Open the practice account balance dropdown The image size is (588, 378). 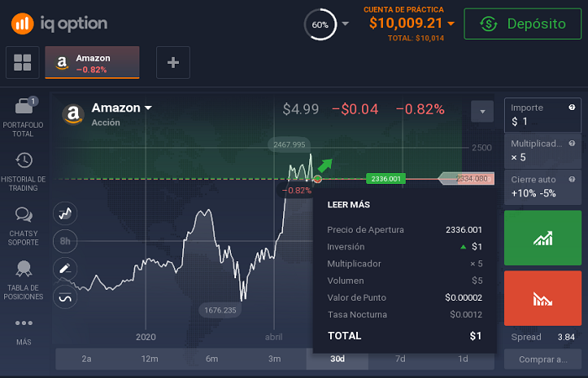click(451, 24)
